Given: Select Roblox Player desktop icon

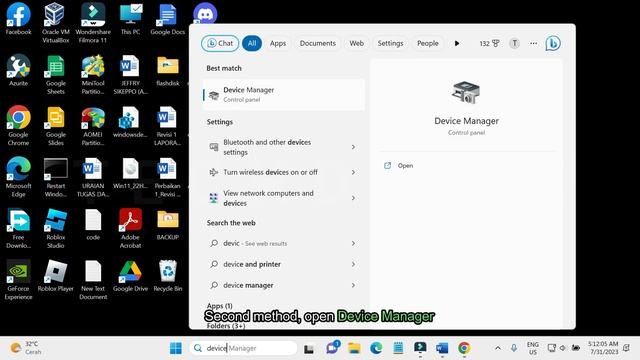Looking at the screenshot, I should [x=56, y=276].
